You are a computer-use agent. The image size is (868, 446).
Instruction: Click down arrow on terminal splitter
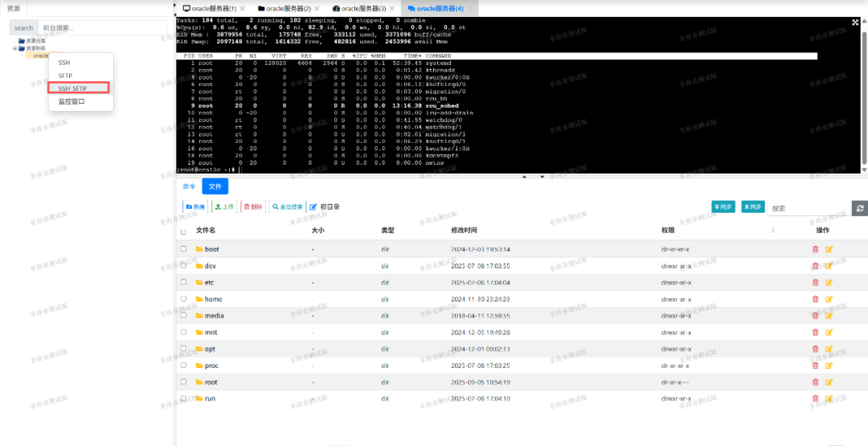pyautogui.click(x=542, y=177)
